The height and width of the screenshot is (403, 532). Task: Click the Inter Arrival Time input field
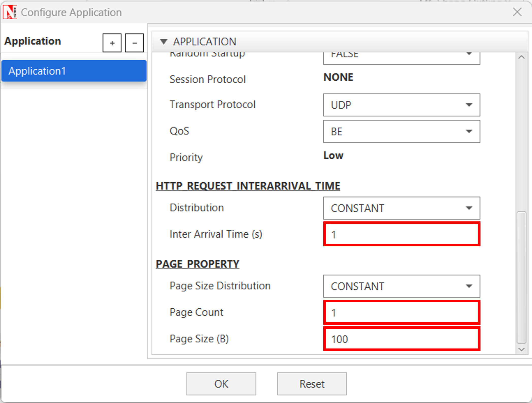(x=401, y=234)
